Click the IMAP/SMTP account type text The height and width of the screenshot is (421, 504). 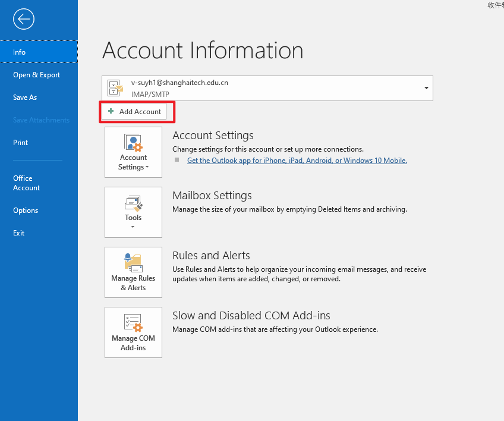coord(150,94)
